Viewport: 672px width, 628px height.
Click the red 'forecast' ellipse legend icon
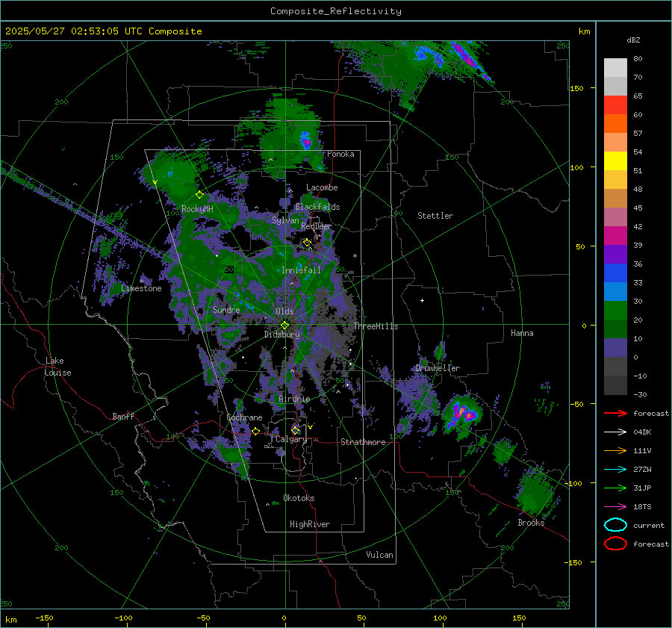click(615, 544)
